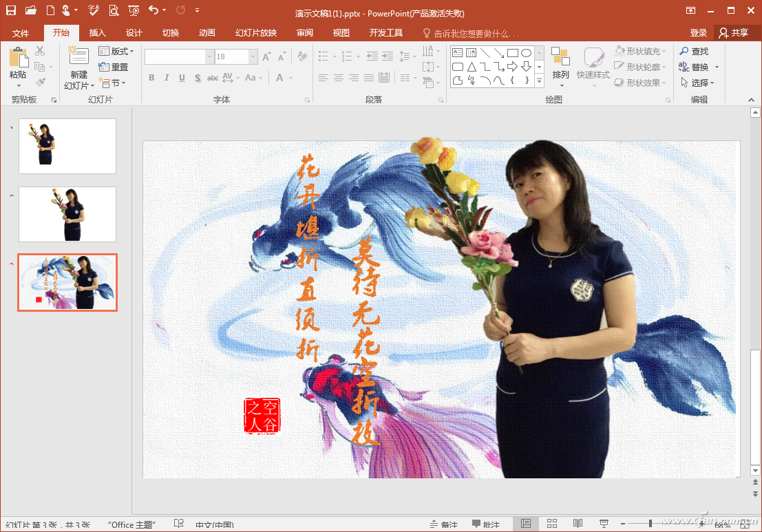Choose the right arrow shape
762x532 pixels.
[513, 67]
